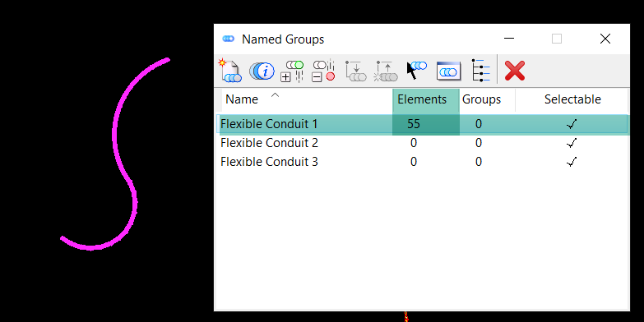Open the named group properties info icon

(x=262, y=71)
